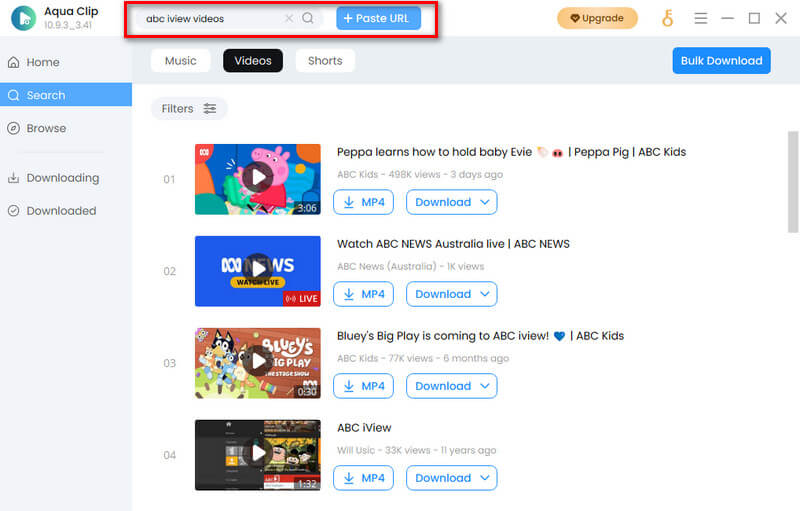Play the ABC NEWS live thumbnail
This screenshot has width=800, height=511.
tap(258, 271)
